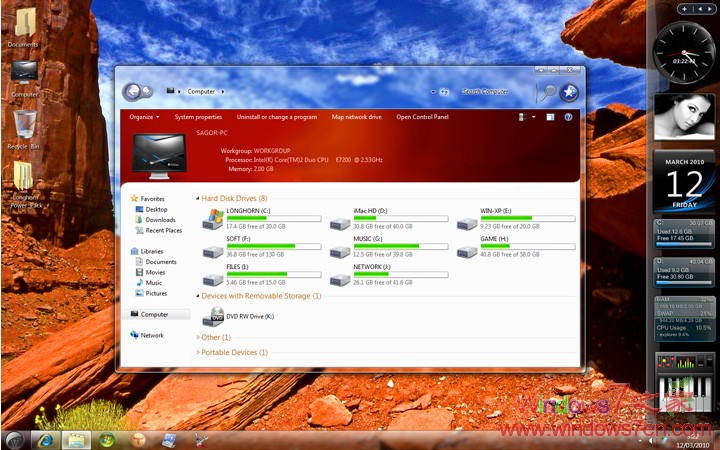Click the MUSIC (G:) usage bar

401,247
